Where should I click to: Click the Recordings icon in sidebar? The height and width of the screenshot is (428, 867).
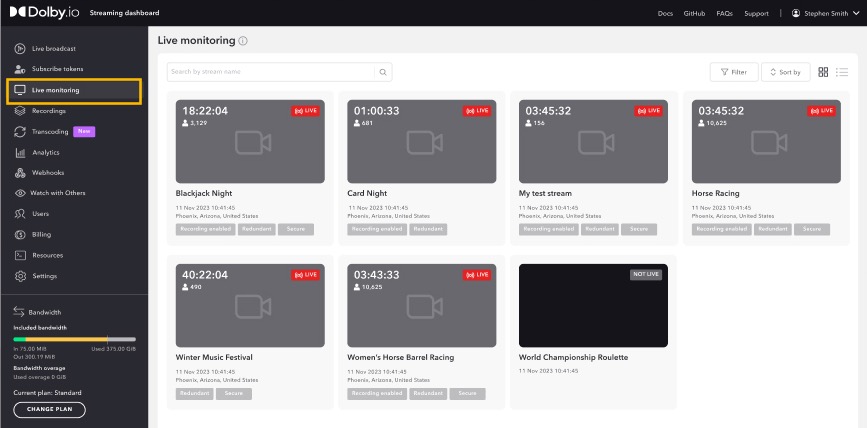tap(19, 111)
